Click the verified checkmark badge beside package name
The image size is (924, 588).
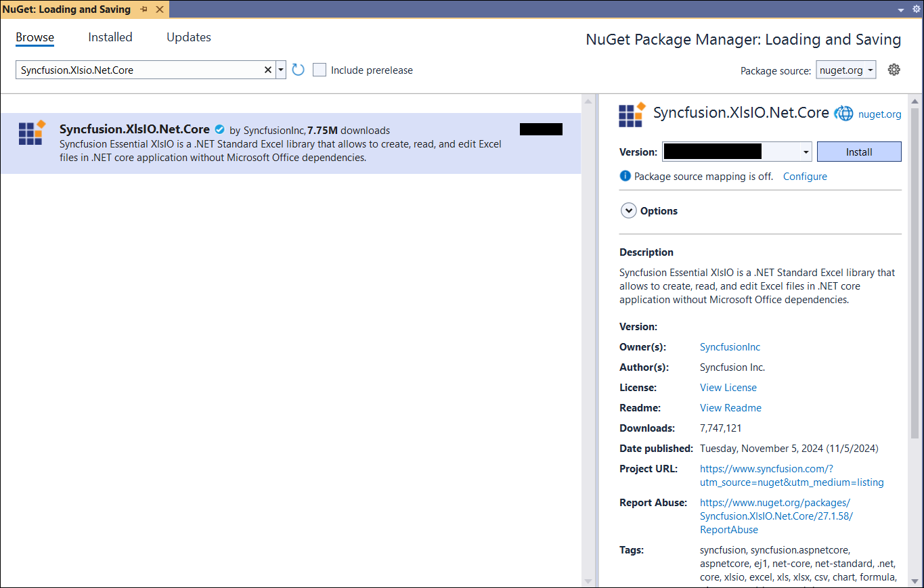pos(219,130)
